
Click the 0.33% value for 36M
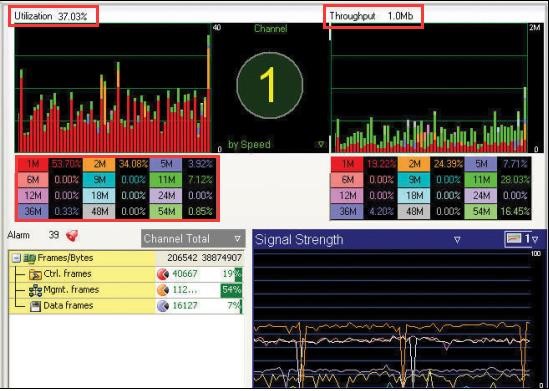(66, 211)
